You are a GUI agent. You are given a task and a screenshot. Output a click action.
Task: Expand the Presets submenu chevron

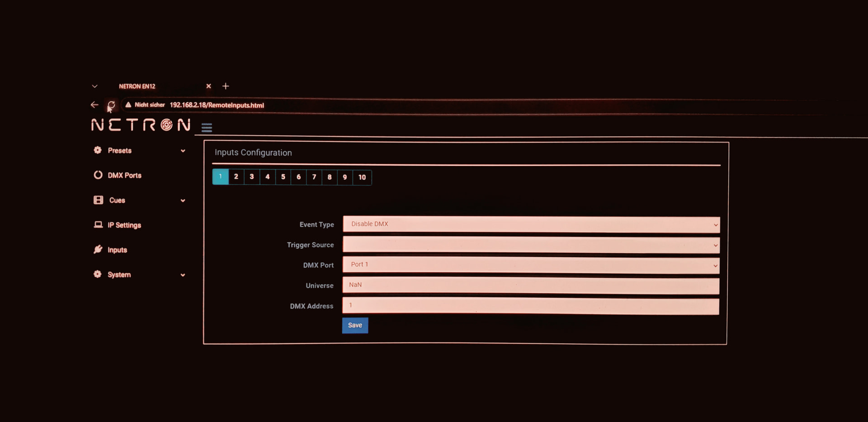coord(183,151)
